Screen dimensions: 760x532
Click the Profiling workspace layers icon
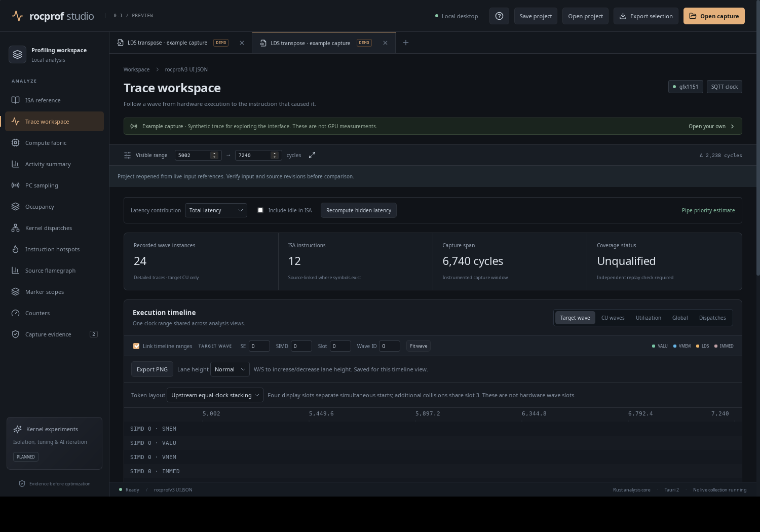pos(17,54)
